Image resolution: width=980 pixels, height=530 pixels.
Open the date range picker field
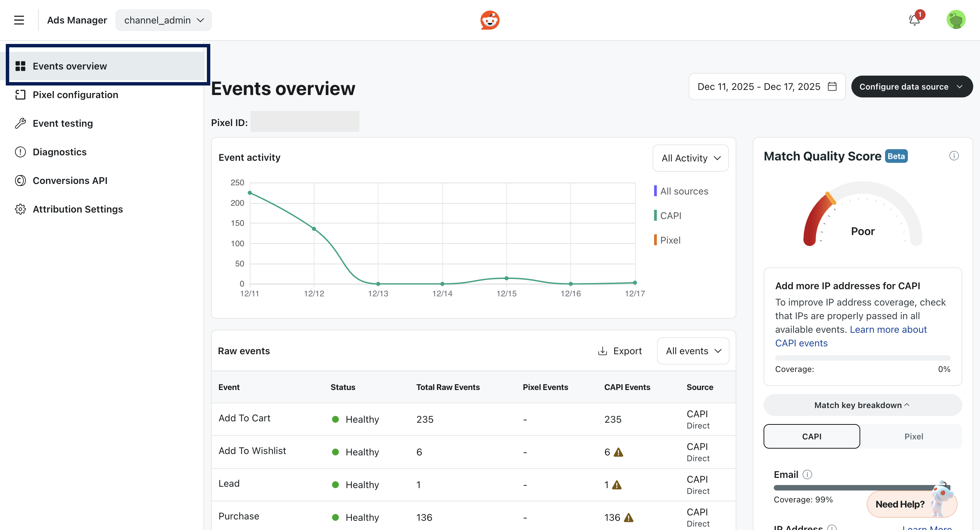[x=767, y=87]
